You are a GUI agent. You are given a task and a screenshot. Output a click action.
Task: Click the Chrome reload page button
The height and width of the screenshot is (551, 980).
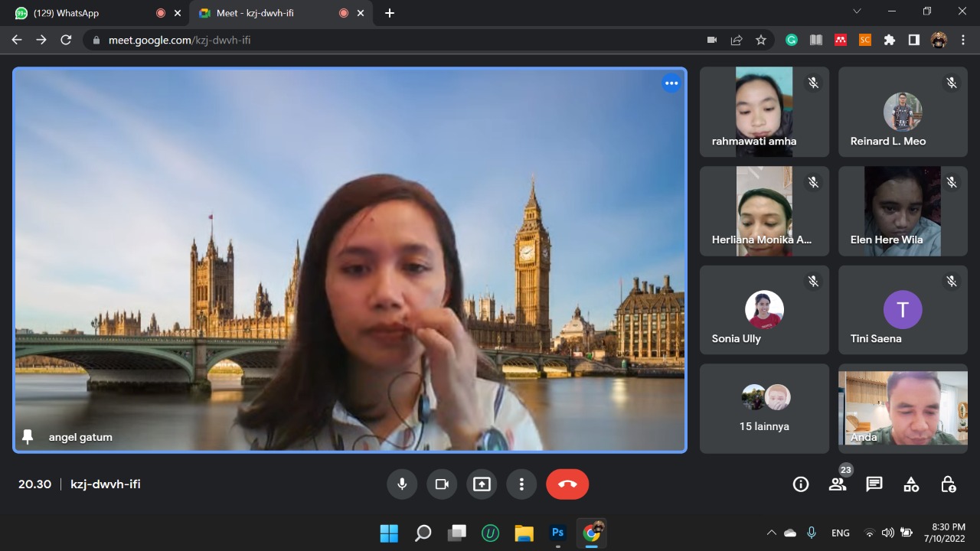coord(66,40)
